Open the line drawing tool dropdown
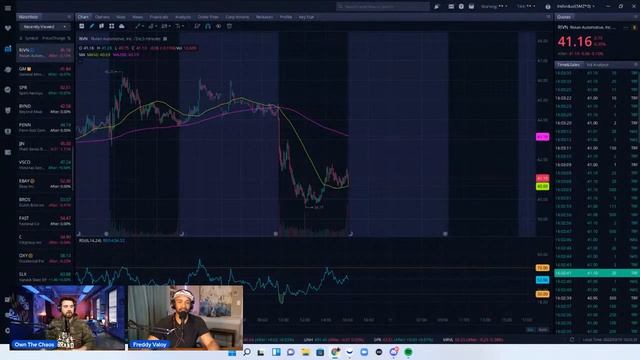This screenshot has height=360, width=640. point(140,26)
